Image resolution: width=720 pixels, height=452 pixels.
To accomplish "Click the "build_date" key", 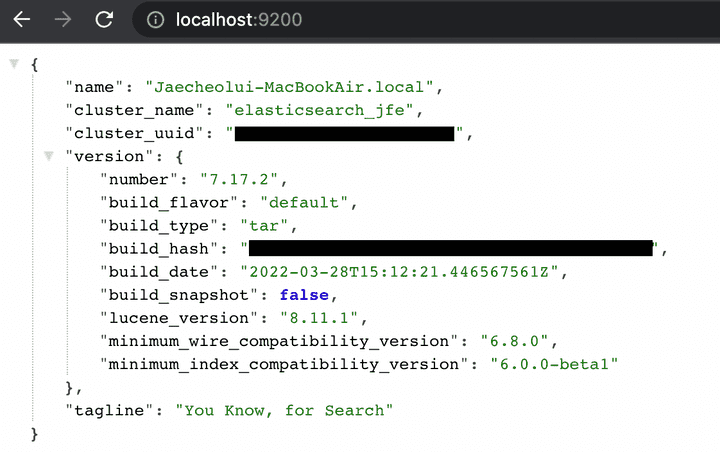I will tap(158, 272).
